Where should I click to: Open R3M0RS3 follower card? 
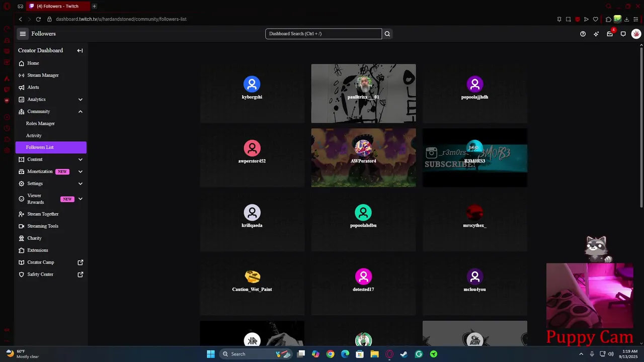474,157
